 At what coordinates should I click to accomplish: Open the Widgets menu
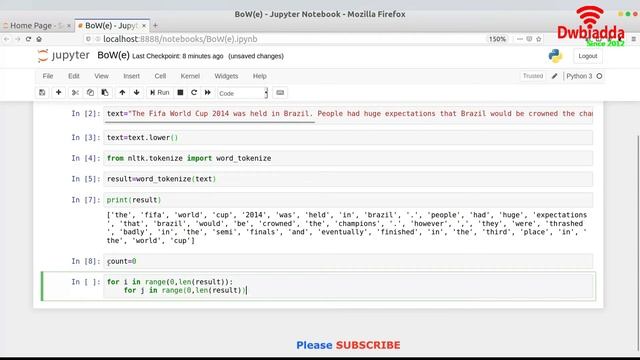[226, 76]
